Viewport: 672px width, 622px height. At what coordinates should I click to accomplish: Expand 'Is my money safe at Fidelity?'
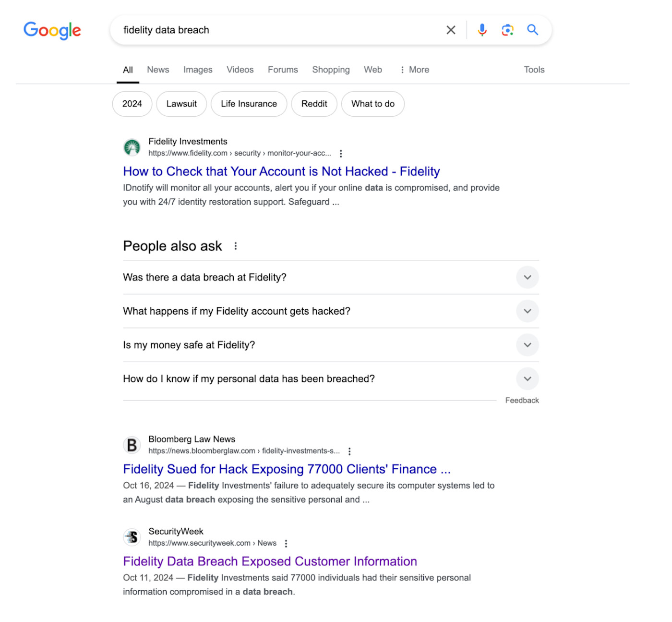pyautogui.click(x=527, y=345)
